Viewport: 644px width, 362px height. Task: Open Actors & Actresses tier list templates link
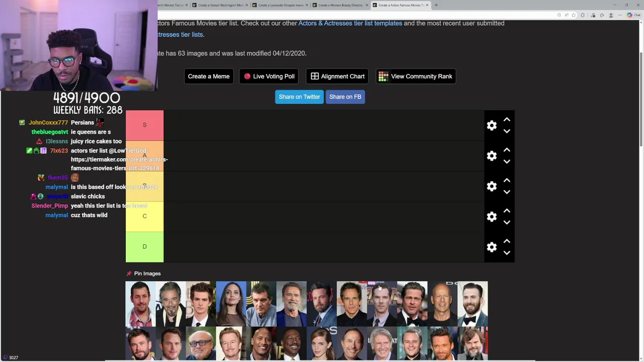(350, 23)
